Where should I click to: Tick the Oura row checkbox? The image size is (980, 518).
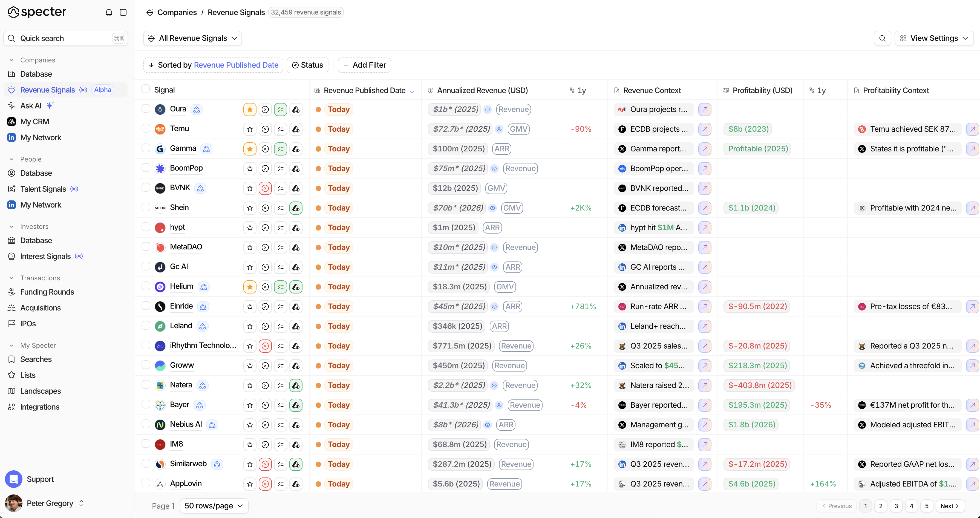tap(146, 108)
